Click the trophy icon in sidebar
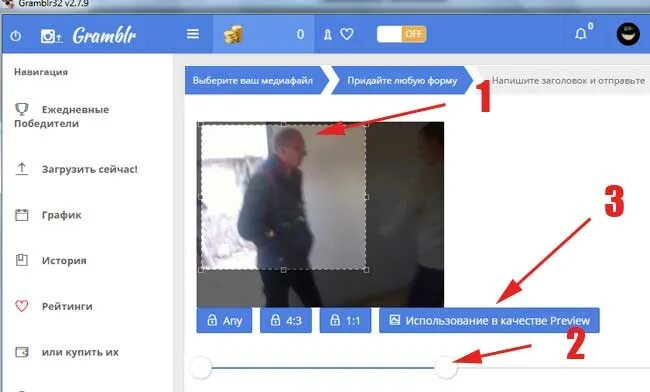The width and height of the screenshot is (650, 392). pyautogui.click(x=22, y=109)
